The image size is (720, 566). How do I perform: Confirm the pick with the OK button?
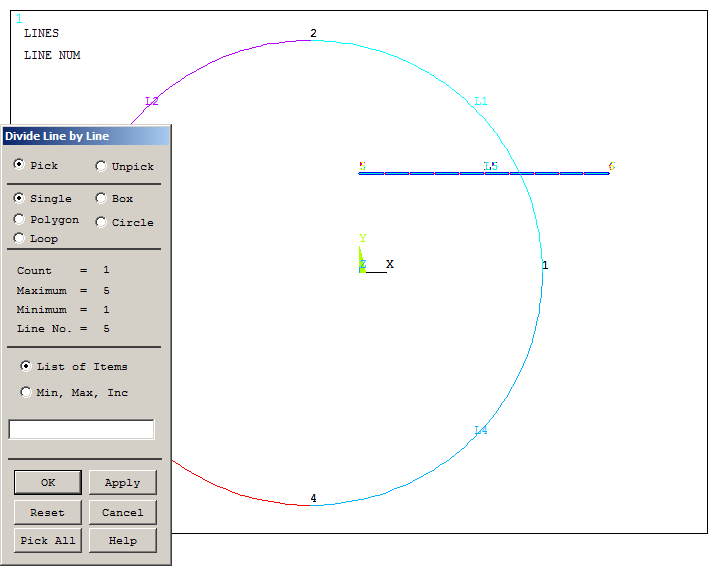(48, 482)
